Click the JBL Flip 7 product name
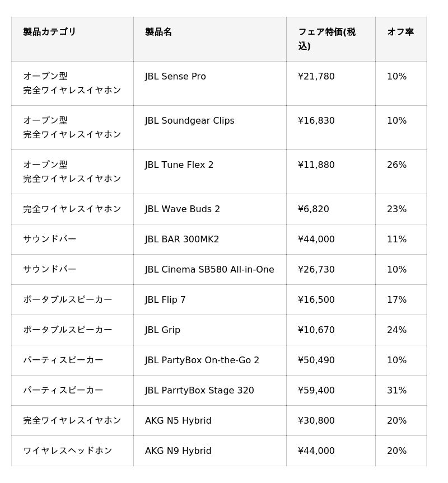 coord(165,300)
